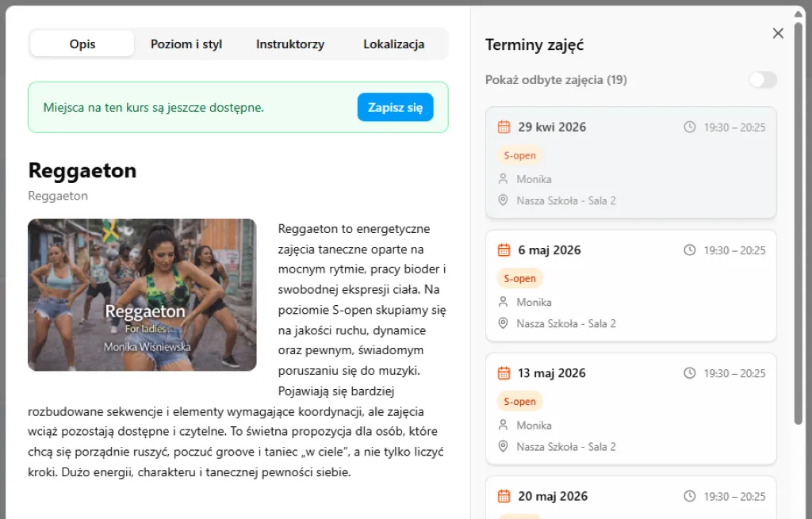This screenshot has width=812, height=519.
Task: Click S-open badge on 13 maj 2026 card
Action: pyautogui.click(x=520, y=402)
